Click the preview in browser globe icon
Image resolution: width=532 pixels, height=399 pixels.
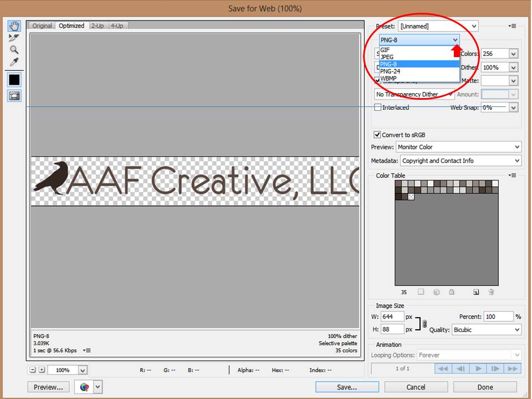click(84, 387)
